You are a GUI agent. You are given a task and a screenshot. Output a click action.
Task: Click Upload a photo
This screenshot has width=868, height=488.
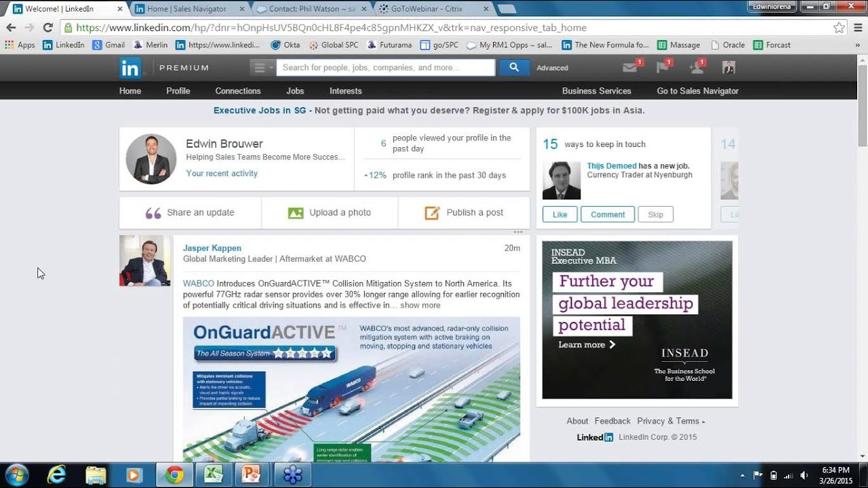[x=330, y=213]
